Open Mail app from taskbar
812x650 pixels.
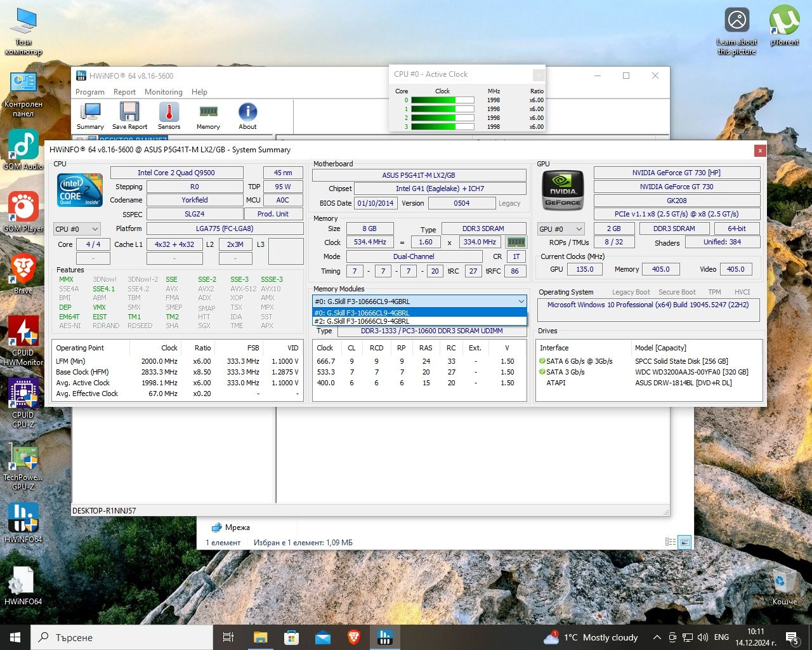tap(323, 637)
